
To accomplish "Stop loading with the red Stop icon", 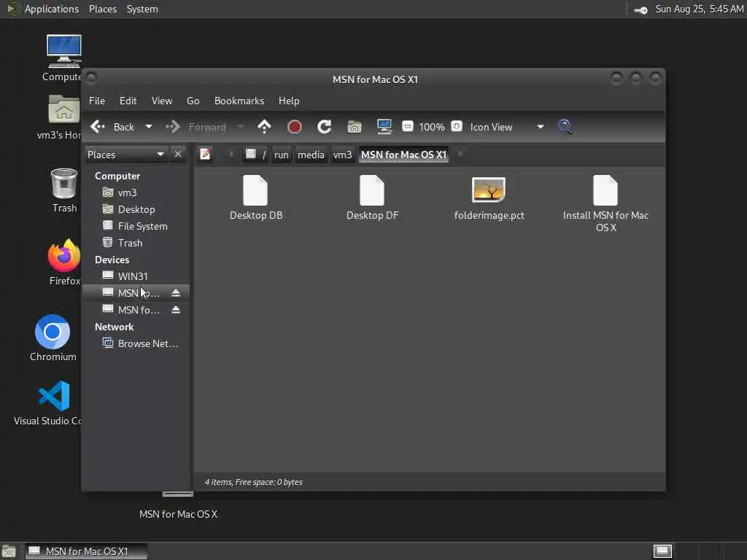I will (x=295, y=127).
